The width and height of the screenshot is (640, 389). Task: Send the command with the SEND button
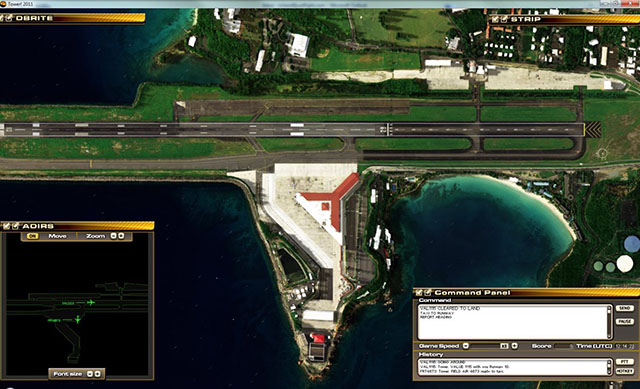pyautogui.click(x=624, y=308)
